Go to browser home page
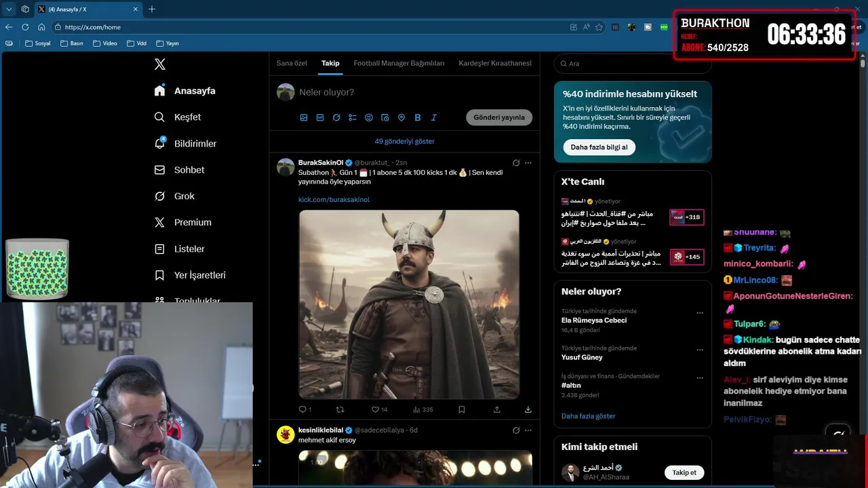 (x=41, y=27)
